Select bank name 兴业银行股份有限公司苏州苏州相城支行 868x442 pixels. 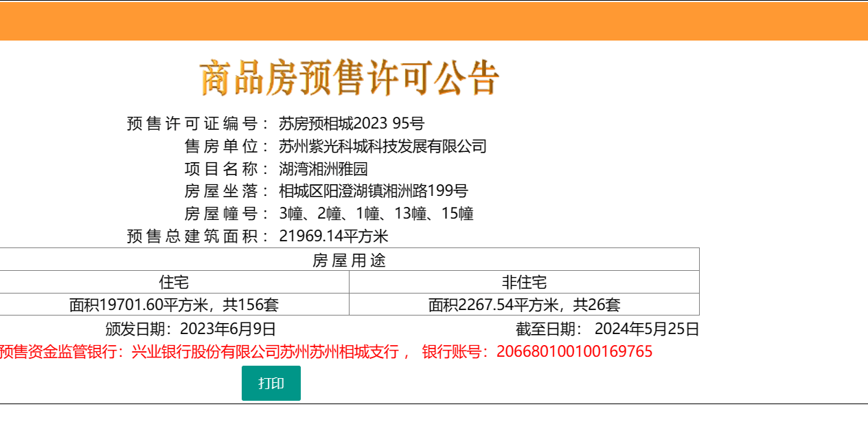[265, 352]
